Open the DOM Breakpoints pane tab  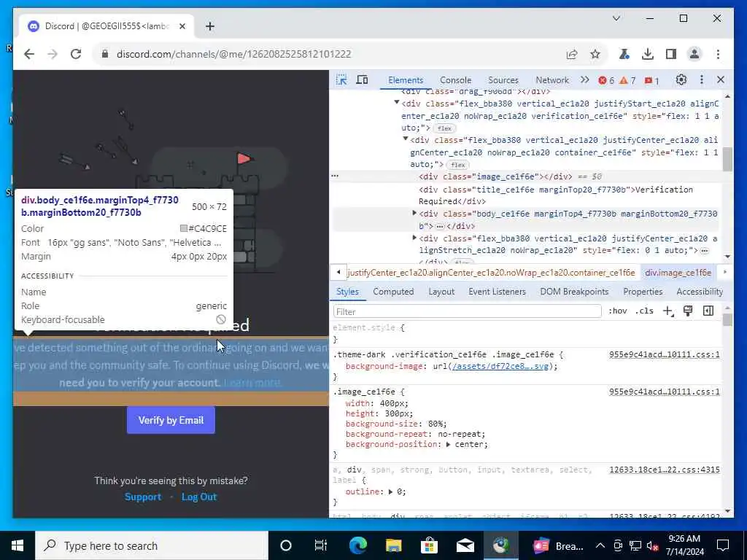[574, 292]
